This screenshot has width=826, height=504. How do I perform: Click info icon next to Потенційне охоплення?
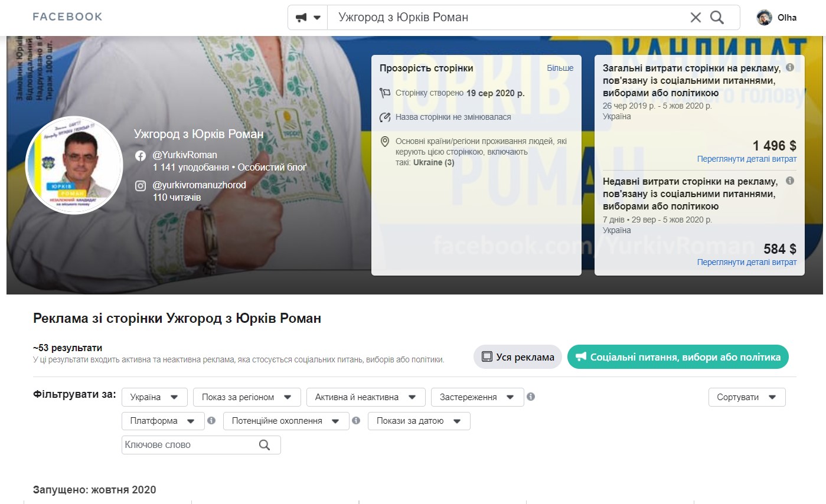[356, 421]
